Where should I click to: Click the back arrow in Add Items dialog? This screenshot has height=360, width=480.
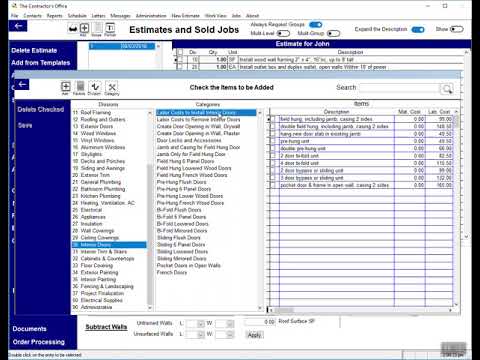[x=22, y=84]
